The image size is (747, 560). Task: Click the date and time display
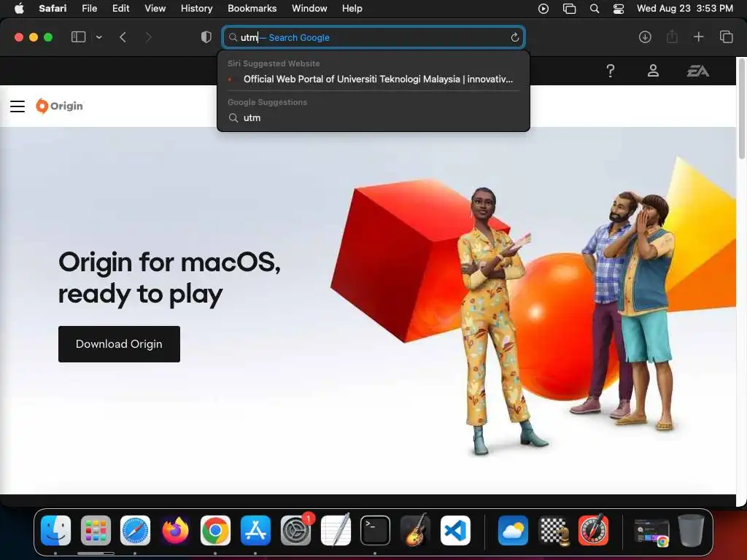point(684,8)
